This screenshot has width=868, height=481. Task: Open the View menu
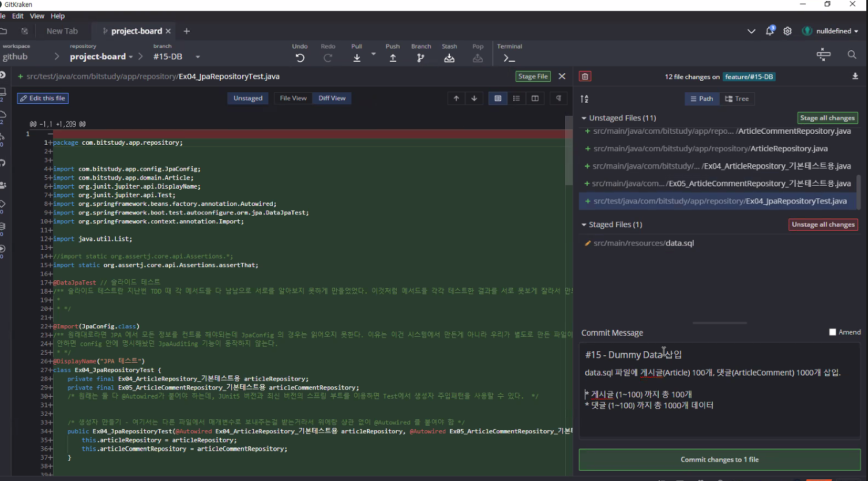(37, 16)
